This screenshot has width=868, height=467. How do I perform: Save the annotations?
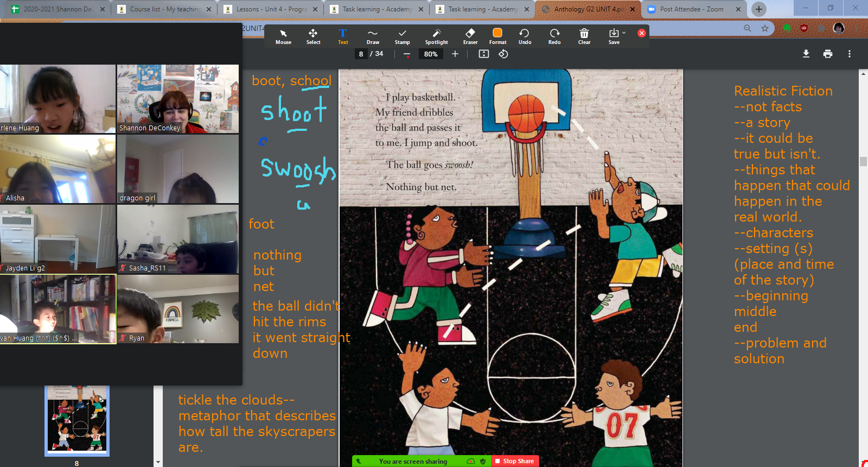point(614,36)
